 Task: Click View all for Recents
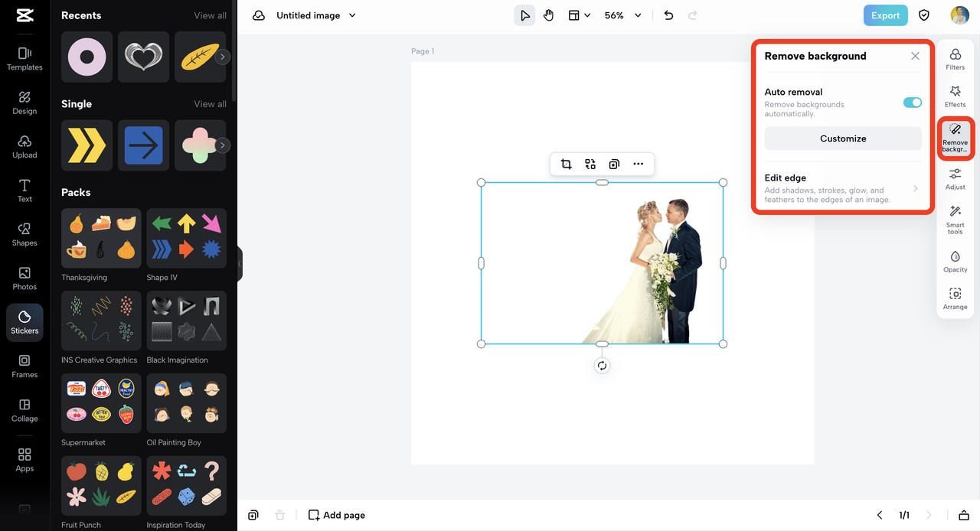pyautogui.click(x=210, y=15)
